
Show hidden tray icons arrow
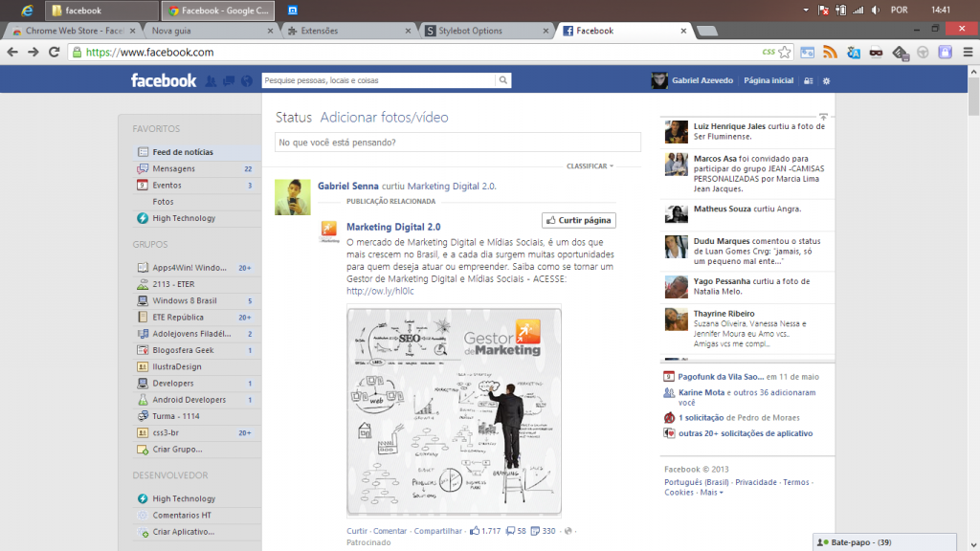click(806, 10)
